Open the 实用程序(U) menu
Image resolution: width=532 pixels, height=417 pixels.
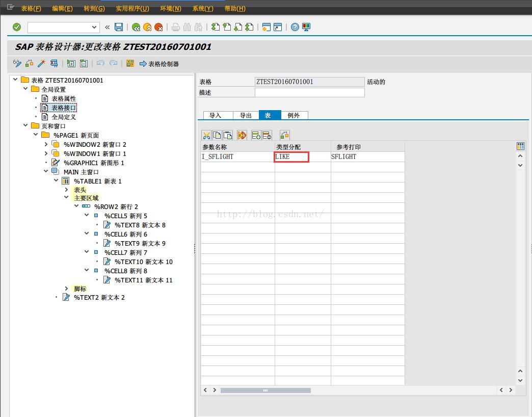pos(132,9)
